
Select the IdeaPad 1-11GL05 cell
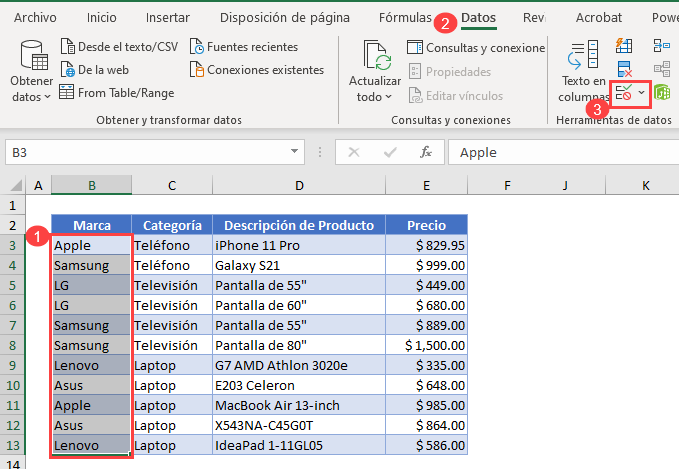[299, 445]
